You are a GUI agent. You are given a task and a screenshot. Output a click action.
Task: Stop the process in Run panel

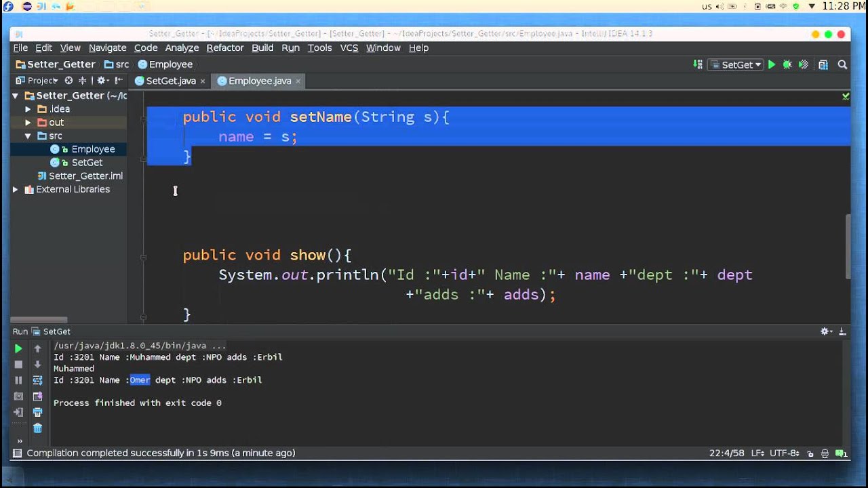(x=18, y=365)
